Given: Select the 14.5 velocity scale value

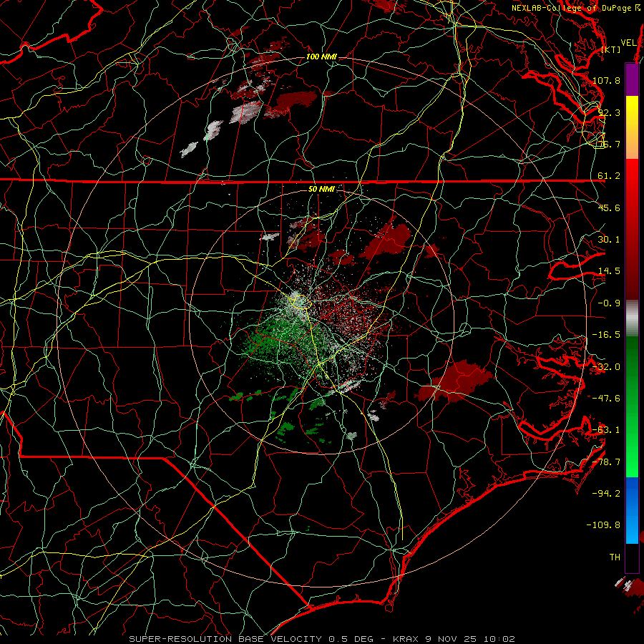Looking at the screenshot, I should [x=609, y=271].
